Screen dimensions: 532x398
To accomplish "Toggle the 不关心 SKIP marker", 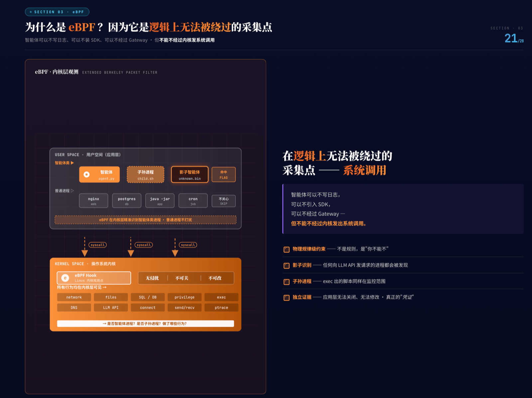I will [223, 200].
